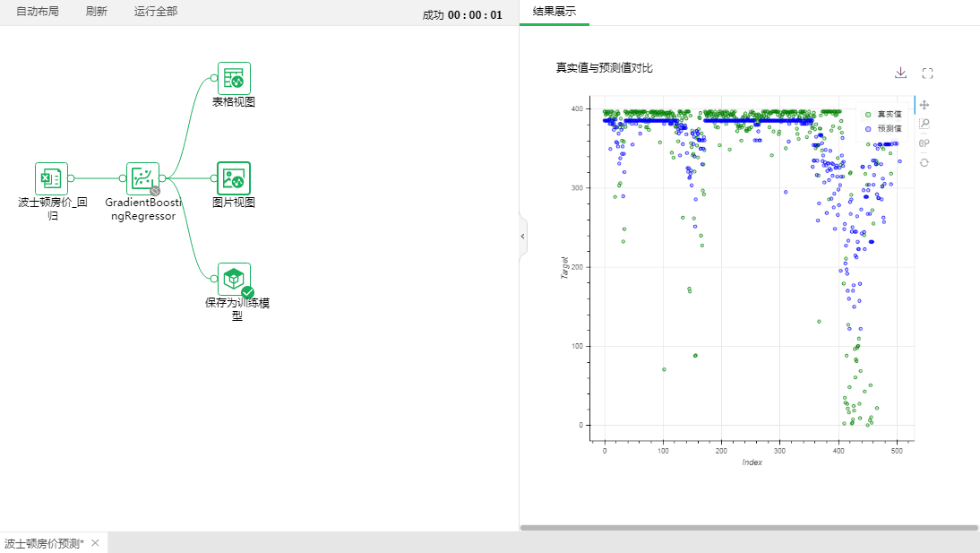
Task: Select the 波士顿房价预测 bottom tab
Action: tap(44, 543)
